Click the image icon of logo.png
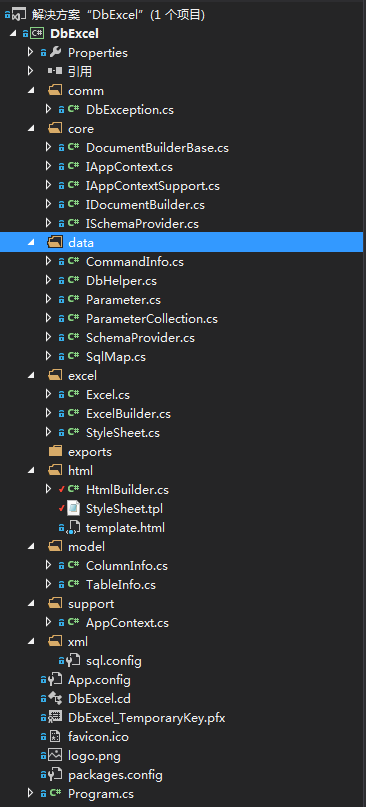 click(x=55, y=756)
